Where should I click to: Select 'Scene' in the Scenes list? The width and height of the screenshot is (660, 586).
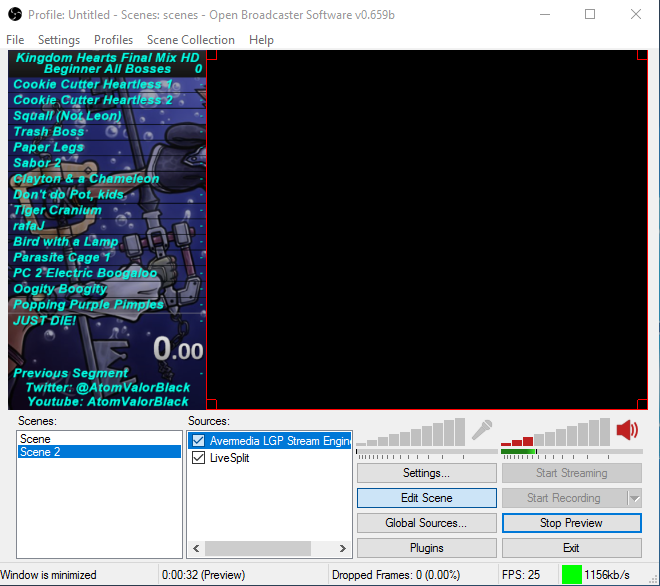pyautogui.click(x=99, y=439)
